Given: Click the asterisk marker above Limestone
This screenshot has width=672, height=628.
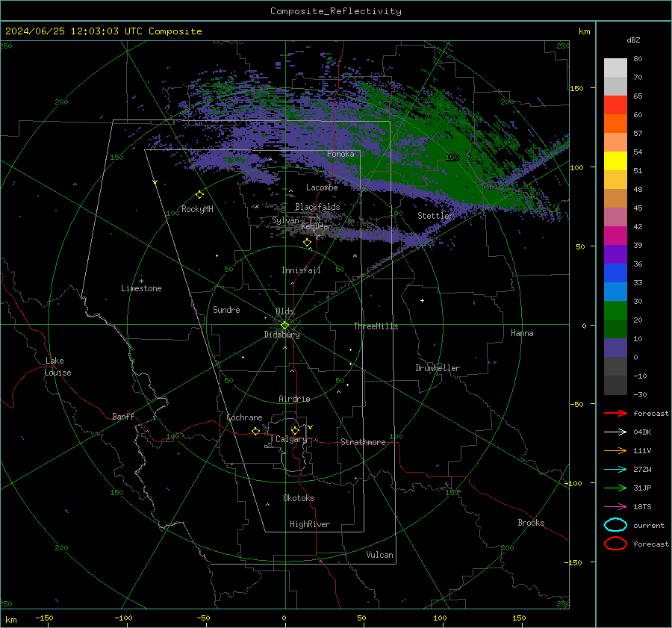Looking at the screenshot, I should coord(141,282).
